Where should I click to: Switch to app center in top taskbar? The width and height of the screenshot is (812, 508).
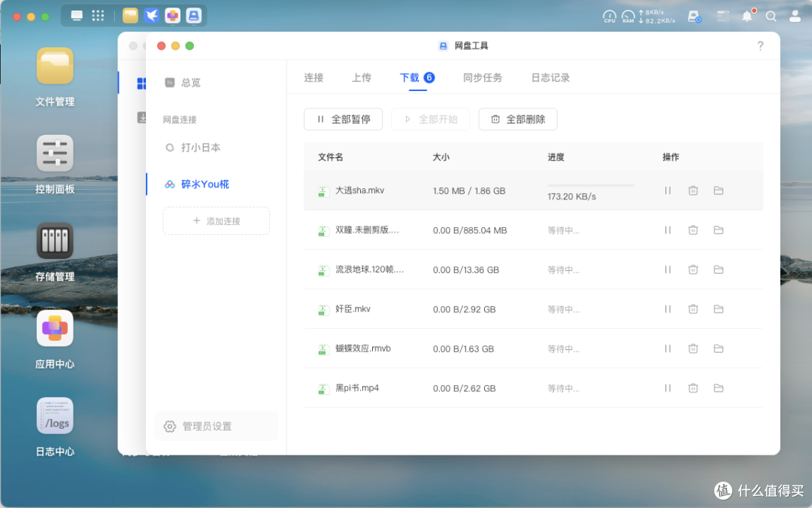coord(172,16)
